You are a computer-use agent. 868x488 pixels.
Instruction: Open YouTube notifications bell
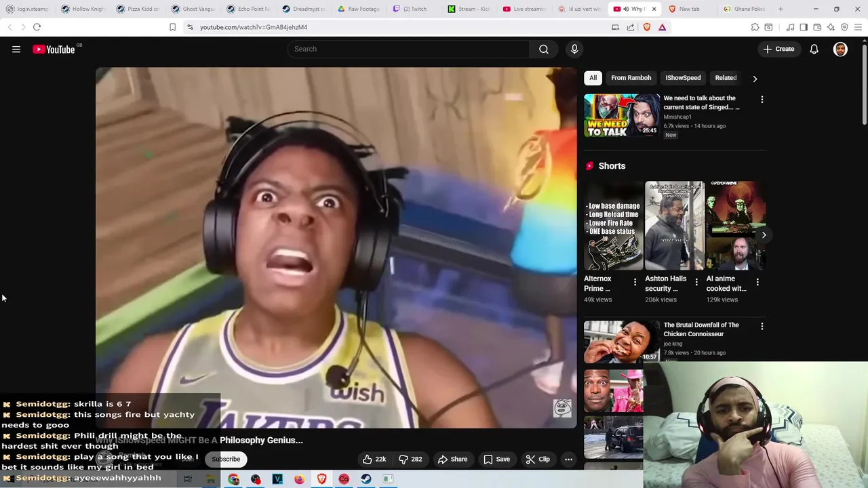click(x=814, y=49)
